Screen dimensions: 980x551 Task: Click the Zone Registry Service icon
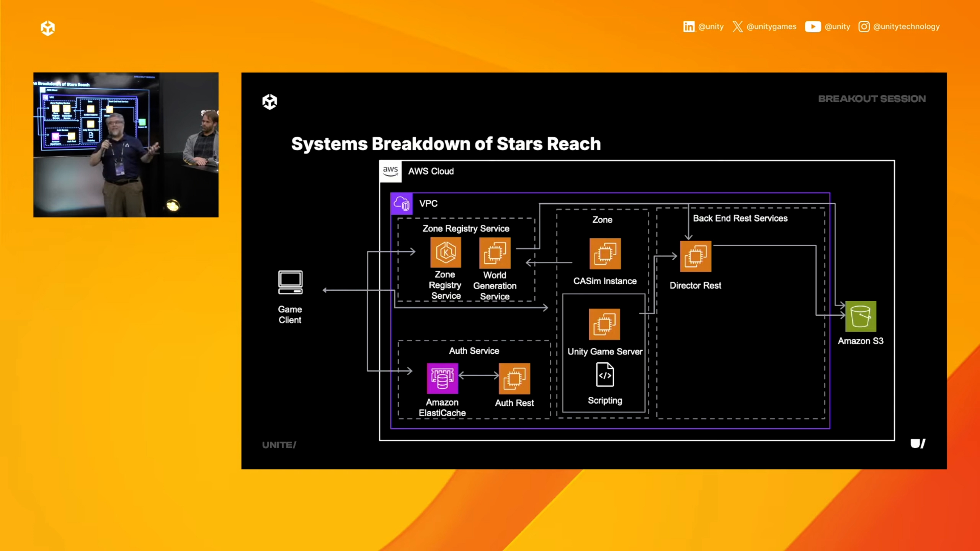coord(446,252)
